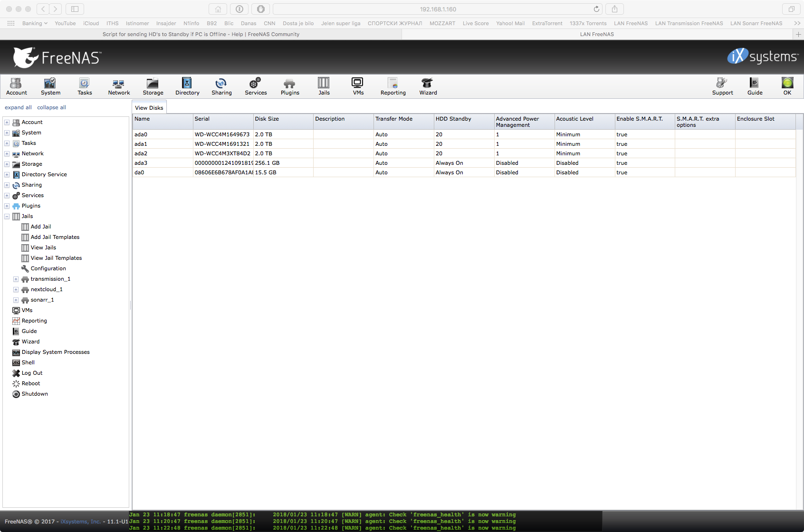
Task: Select the ada3 disk row
Action: tap(464, 163)
